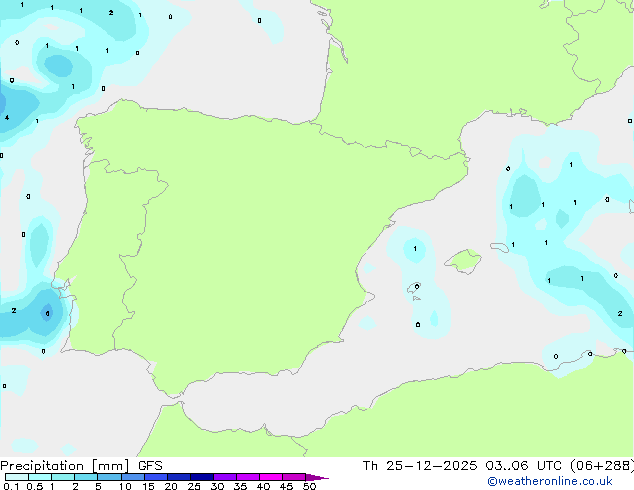Click the above-50 arrow tip of the legend
Viewport: 634px width, 490px height.
(x=317, y=477)
